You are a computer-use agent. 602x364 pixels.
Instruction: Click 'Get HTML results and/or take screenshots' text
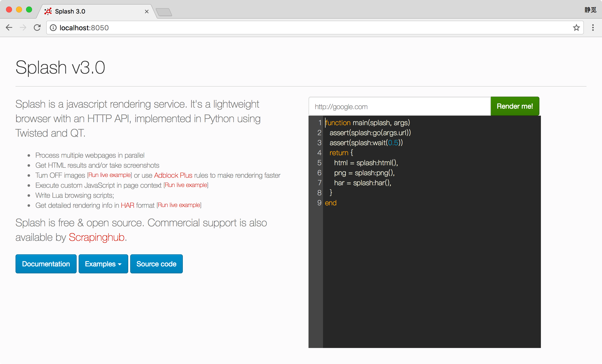click(x=97, y=165)
